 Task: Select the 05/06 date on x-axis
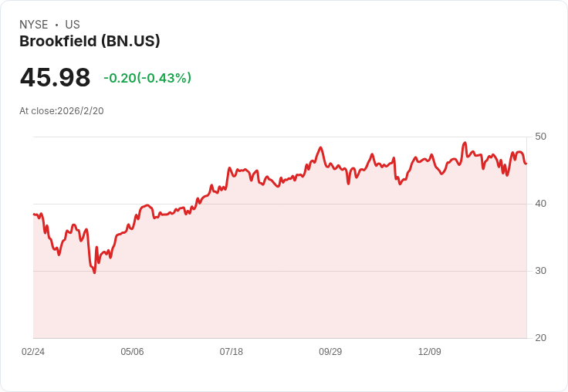point(132,352)
